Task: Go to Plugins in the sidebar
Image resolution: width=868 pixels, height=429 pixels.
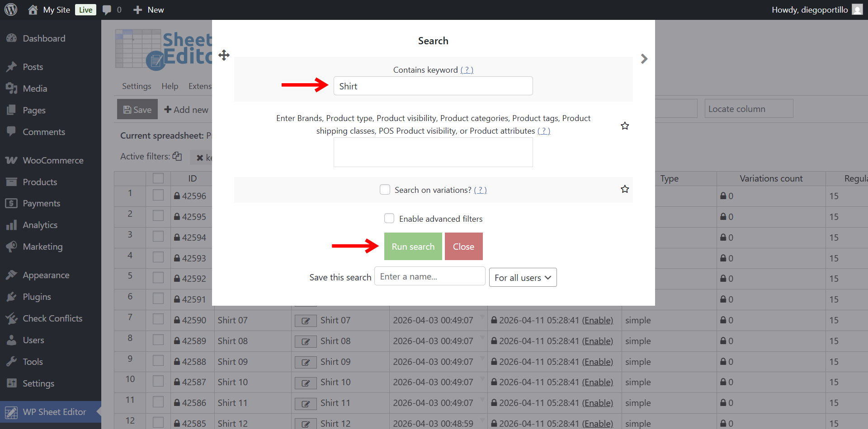Action: (37, 297)
